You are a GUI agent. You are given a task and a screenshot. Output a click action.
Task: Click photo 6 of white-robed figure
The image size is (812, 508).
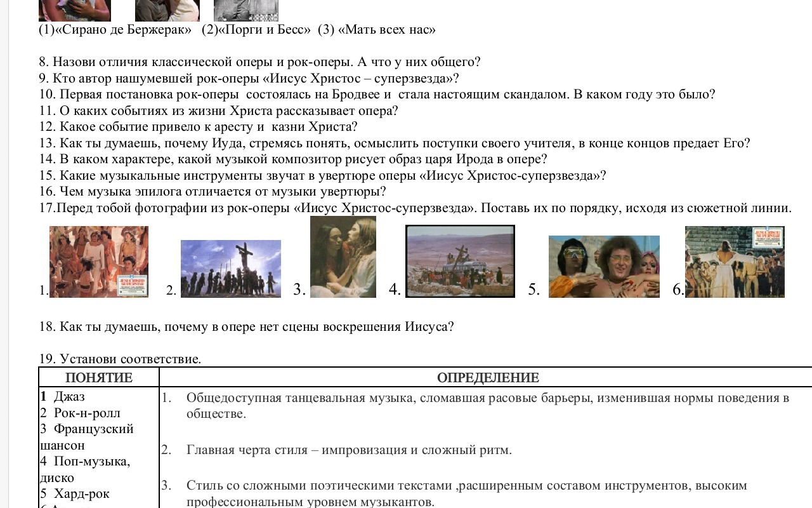(x=735, y=262)
